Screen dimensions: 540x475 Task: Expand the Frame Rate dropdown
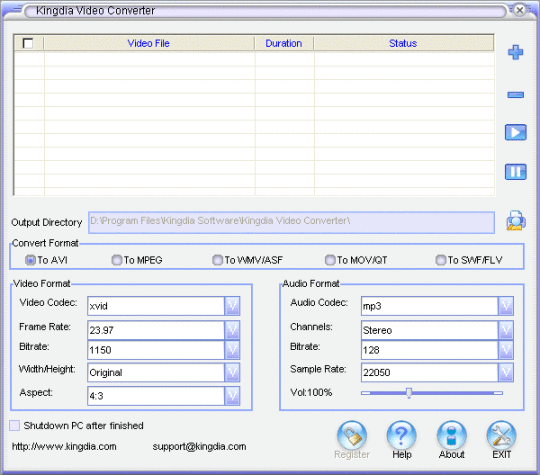click(x=232, y=330)
